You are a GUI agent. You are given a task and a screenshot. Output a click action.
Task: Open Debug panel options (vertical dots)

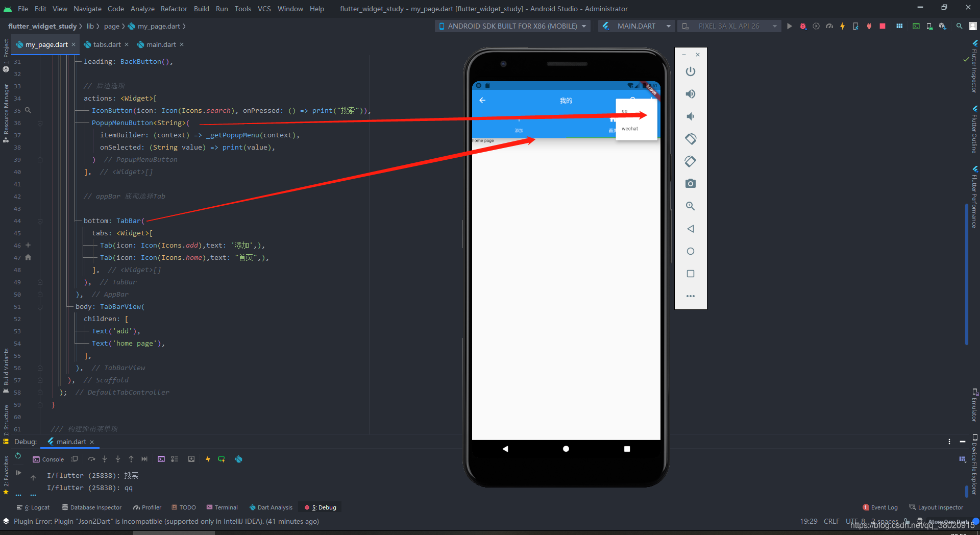click(949, 442)
